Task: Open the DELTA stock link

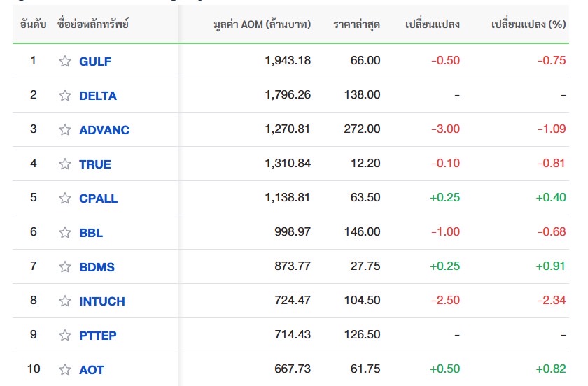Action: tap(98, 96)
